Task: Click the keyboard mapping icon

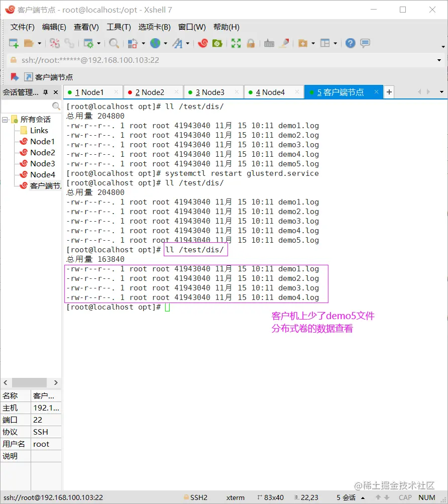Action: point(269,43)
